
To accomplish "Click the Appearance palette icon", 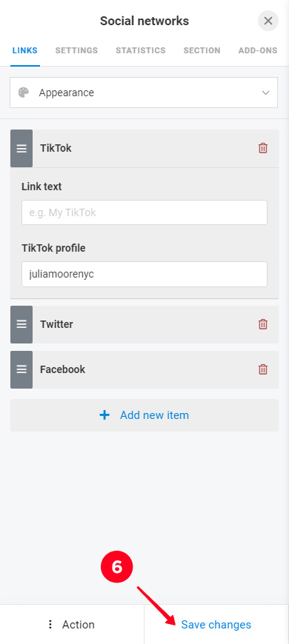I will pos(24,93).
